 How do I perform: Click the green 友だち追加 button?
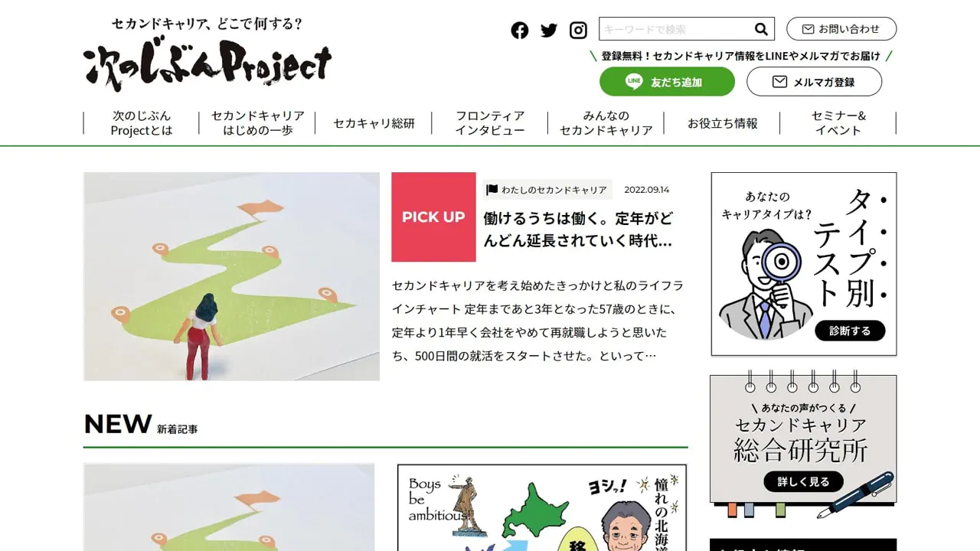667,82
